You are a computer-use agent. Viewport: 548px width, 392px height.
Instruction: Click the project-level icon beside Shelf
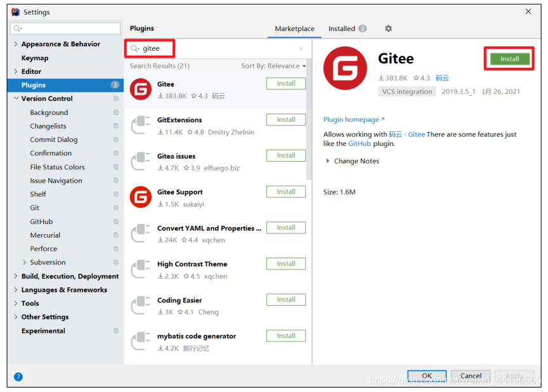coord(116,194)
